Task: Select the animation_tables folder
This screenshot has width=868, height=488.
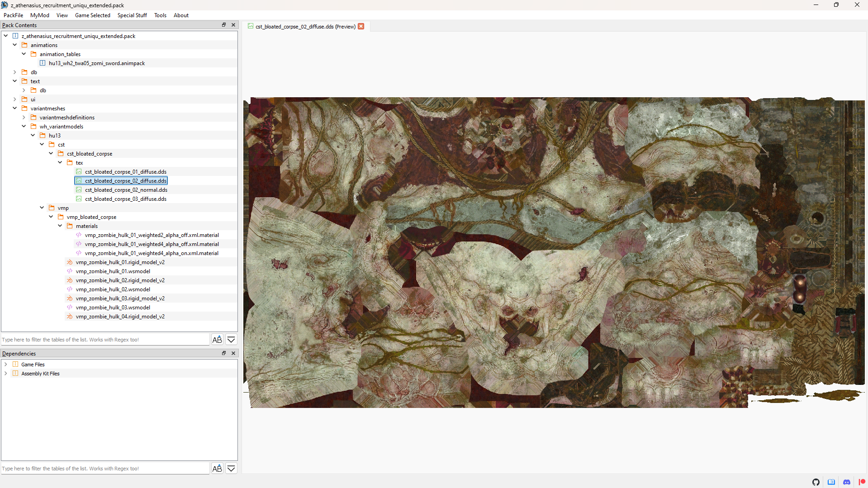Action: point(60,54)
